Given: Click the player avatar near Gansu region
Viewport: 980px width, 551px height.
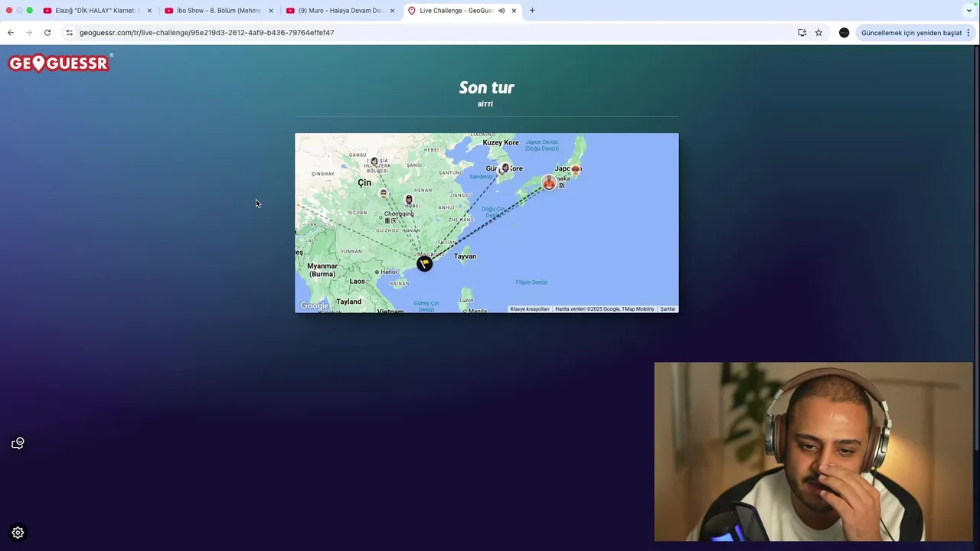Looking at the screenshot, I should [374, 161].
